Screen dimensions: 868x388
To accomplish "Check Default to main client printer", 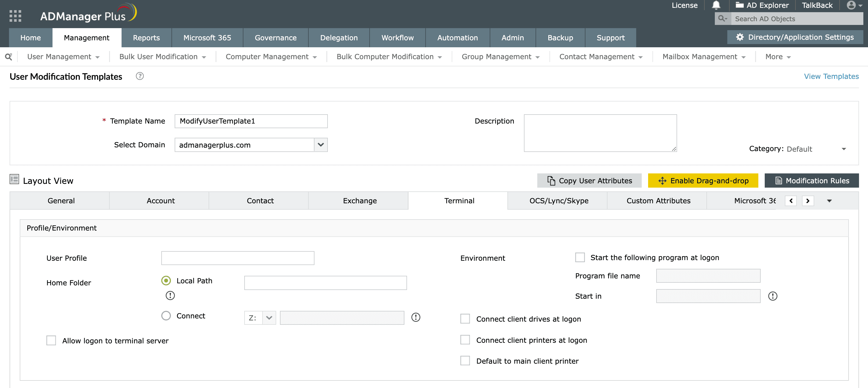I will [465, 361].
